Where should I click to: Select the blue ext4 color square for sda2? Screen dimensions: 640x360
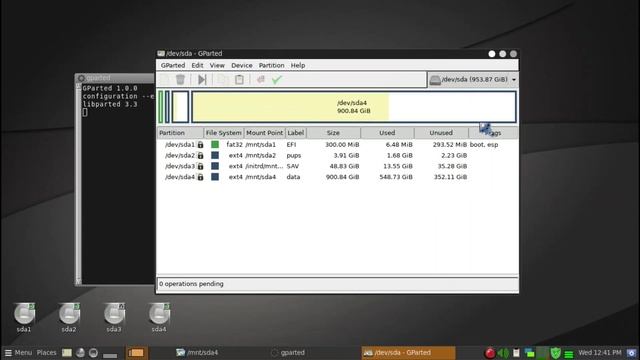click(x=215, y=156)
